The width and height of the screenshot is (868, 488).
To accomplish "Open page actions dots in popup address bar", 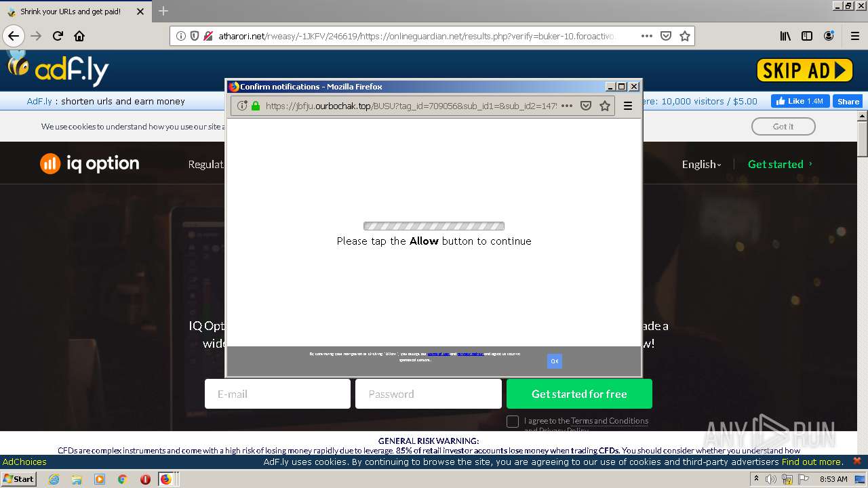I will pos(568,106).
